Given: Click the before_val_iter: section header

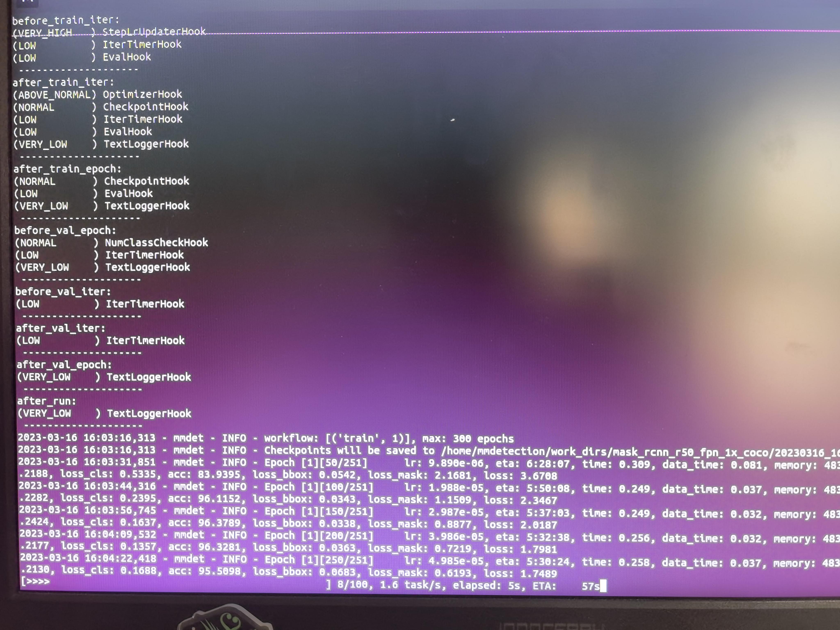Looking at the screenshot, I should coord(63,292).
